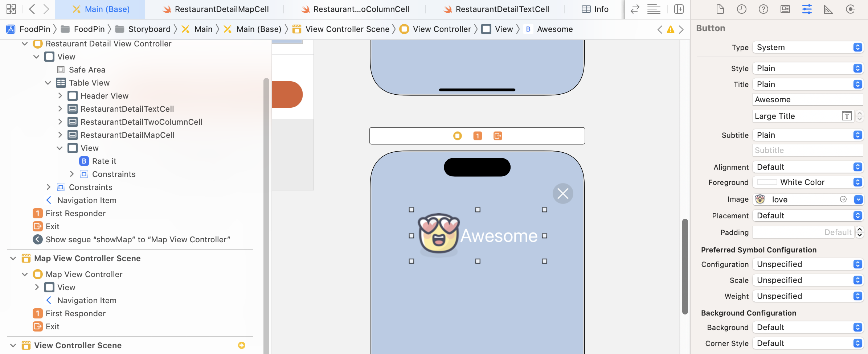
Task: Click the yellow warning triangle icon
Action: tap(670, 30)
